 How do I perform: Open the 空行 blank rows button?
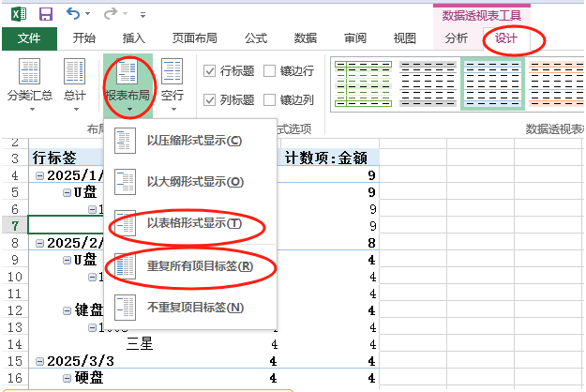(x=172, y=82)
